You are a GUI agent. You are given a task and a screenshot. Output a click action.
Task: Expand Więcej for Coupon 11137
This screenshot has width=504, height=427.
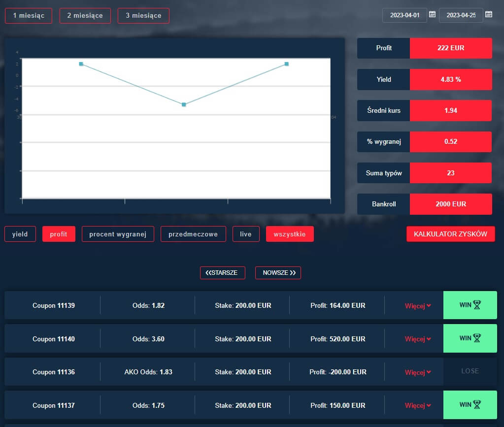(x=417, y=405)
